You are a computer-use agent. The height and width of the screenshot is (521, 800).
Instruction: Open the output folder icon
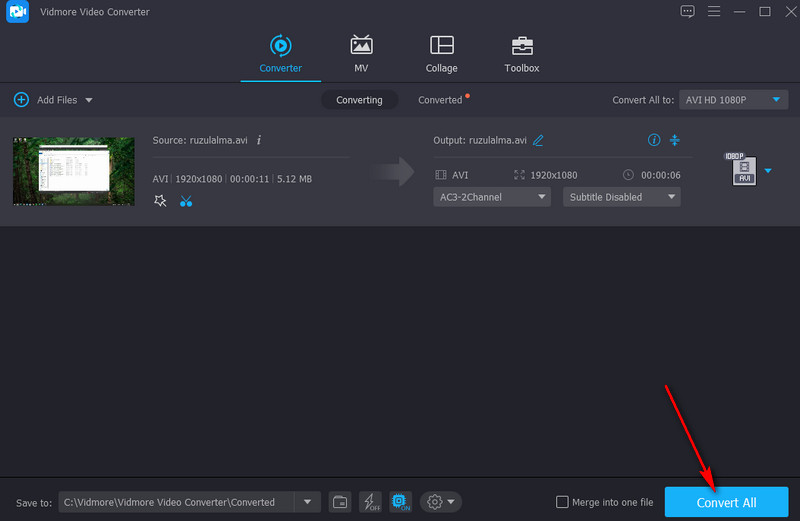[x=340, y=502]
